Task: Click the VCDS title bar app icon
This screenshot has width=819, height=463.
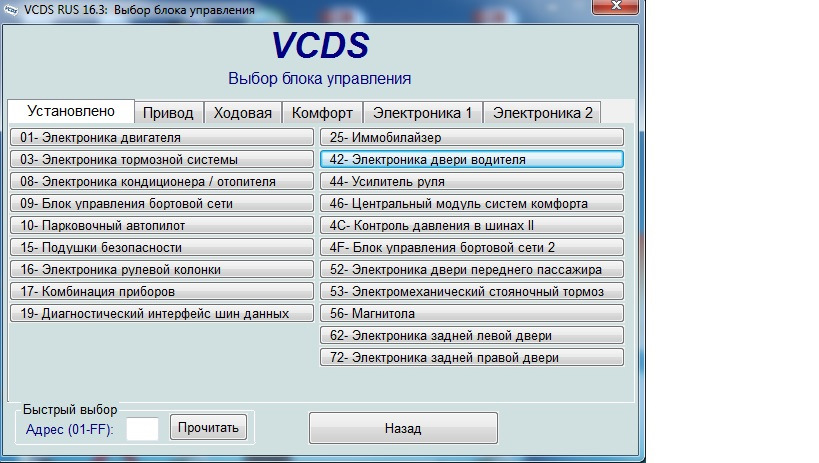Action: (x=10, y=10)
